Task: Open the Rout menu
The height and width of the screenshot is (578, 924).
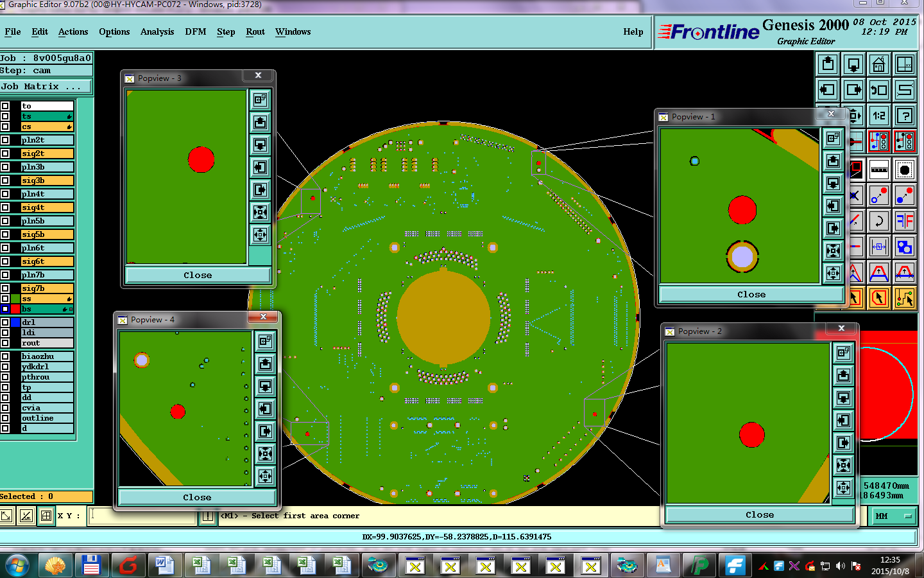Action: click(255, 31)
